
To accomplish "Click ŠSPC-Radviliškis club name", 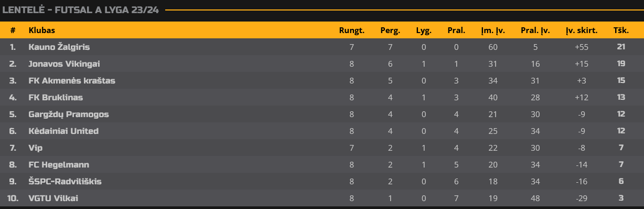I will 65,181.
